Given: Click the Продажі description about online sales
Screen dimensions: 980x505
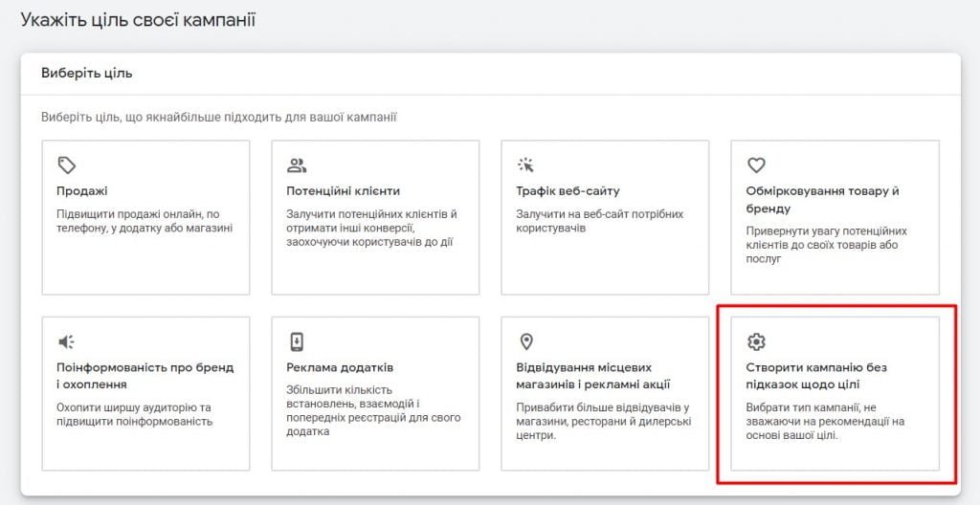Looking at the screenshot, I should [x=145, y=221].
